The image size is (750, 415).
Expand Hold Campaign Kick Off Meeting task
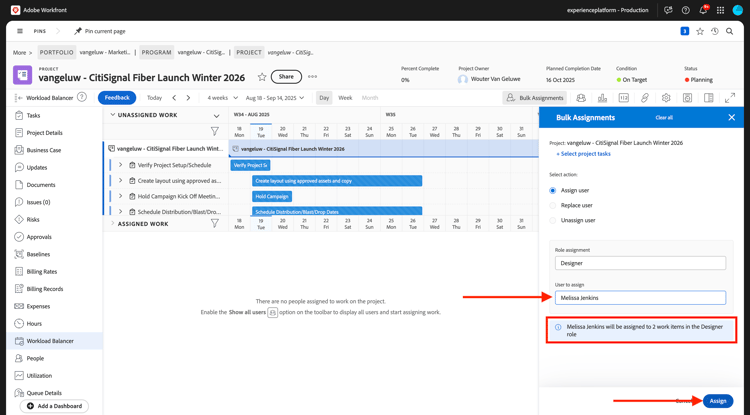[x=120, y=196]
